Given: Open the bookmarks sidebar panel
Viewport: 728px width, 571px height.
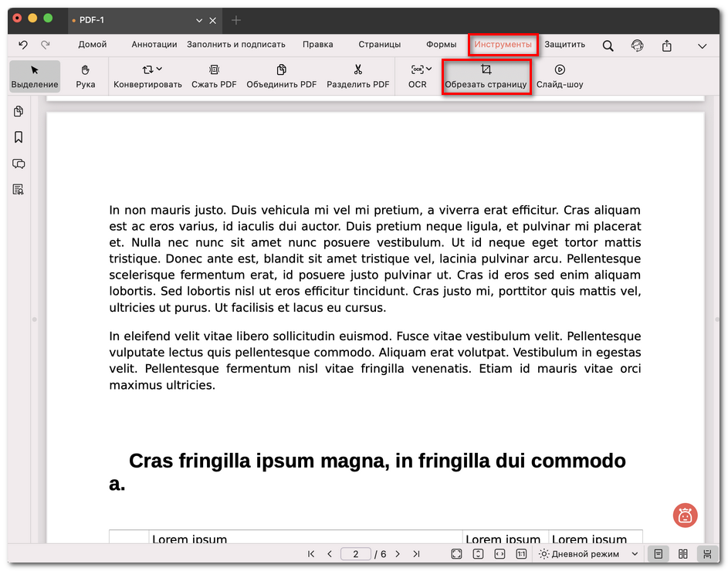Looking at the screenshot, I should point(19,137).
